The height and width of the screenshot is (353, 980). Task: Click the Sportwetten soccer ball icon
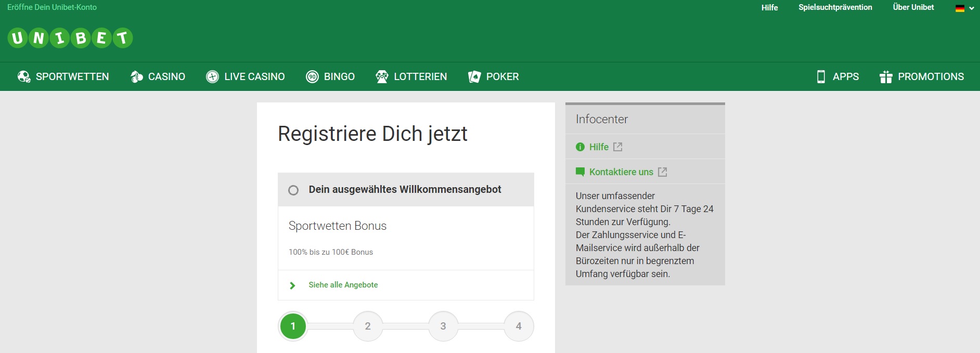(24, 77)
